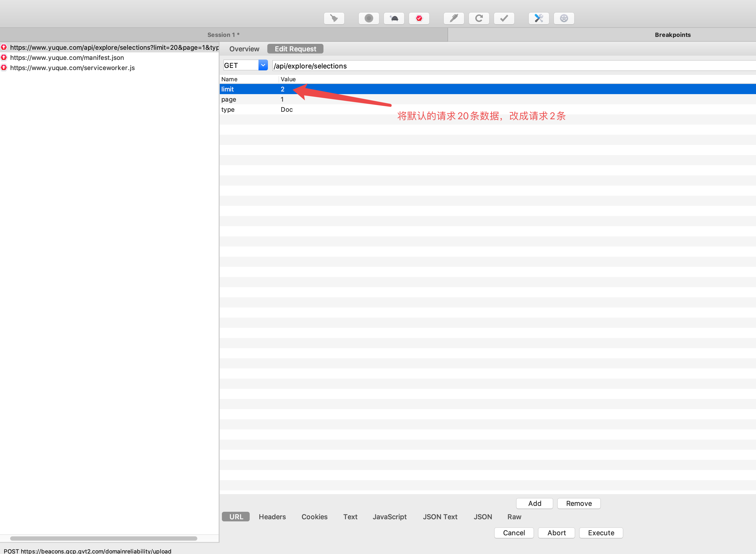Click the Abort button

(556, 533)
